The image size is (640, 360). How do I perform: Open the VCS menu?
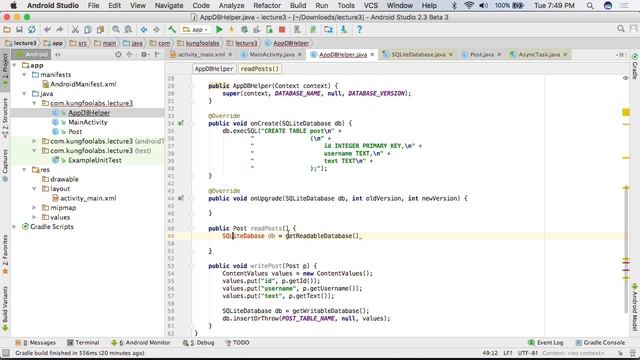[x=371, y=6]
